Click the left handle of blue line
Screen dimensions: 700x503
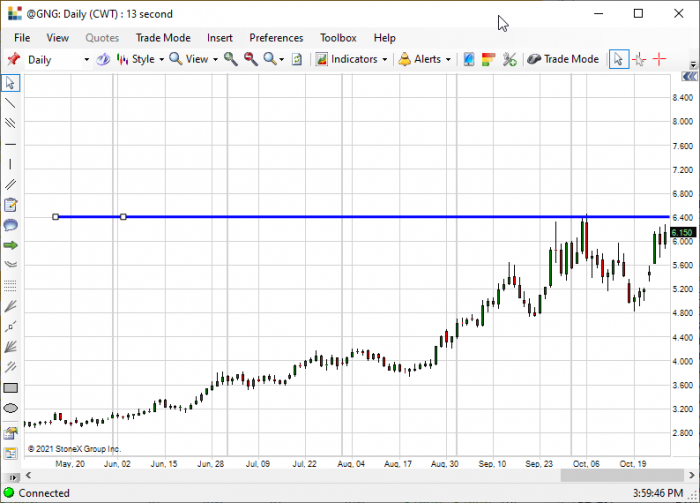click(55, 217)
